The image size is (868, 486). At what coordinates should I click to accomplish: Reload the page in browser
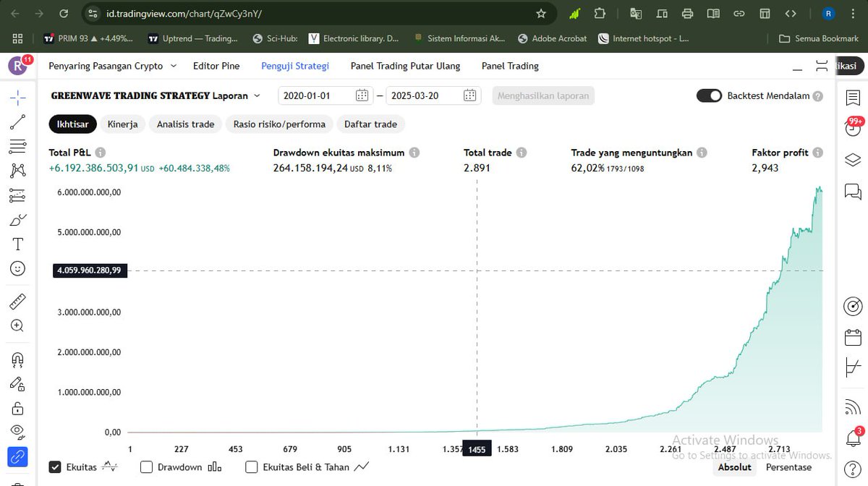pos(64,14)
